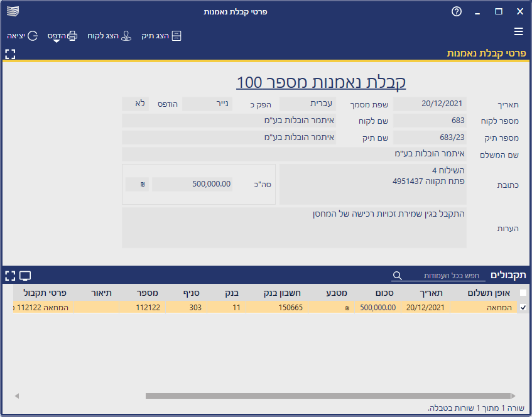Click the bank cell 11
The height and width of the screenshot is (417, 532).
(x=226, y=307)
